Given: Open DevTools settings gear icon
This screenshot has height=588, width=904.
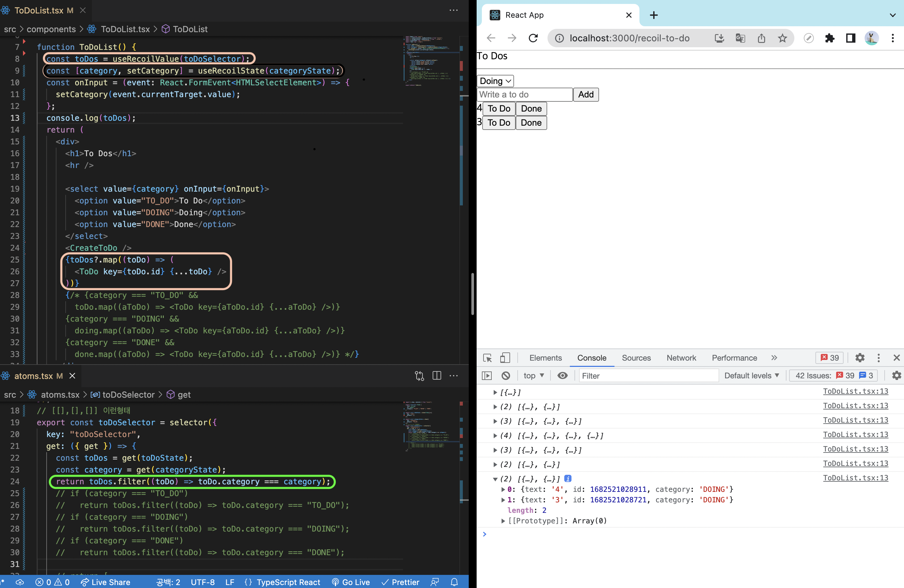Looking at the screenshot, I should [860, 358].
